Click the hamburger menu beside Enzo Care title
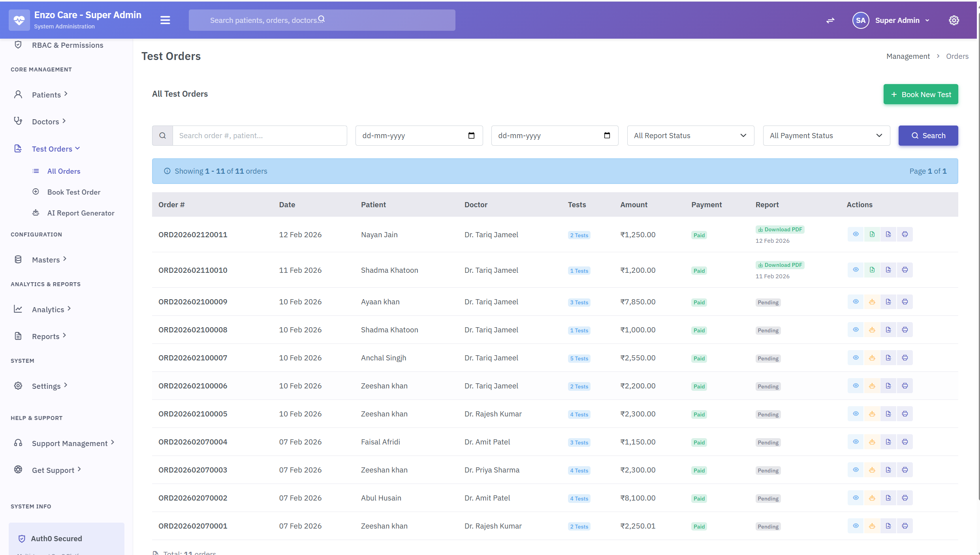Viewport: 980px width, 555px height. click(165, 20)
